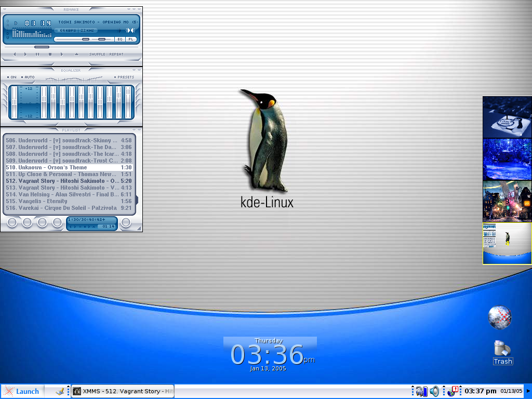Viewport: 532px width, 399px height.
Task: Open the volume speaker tray icon
Action: pos(434,392)
